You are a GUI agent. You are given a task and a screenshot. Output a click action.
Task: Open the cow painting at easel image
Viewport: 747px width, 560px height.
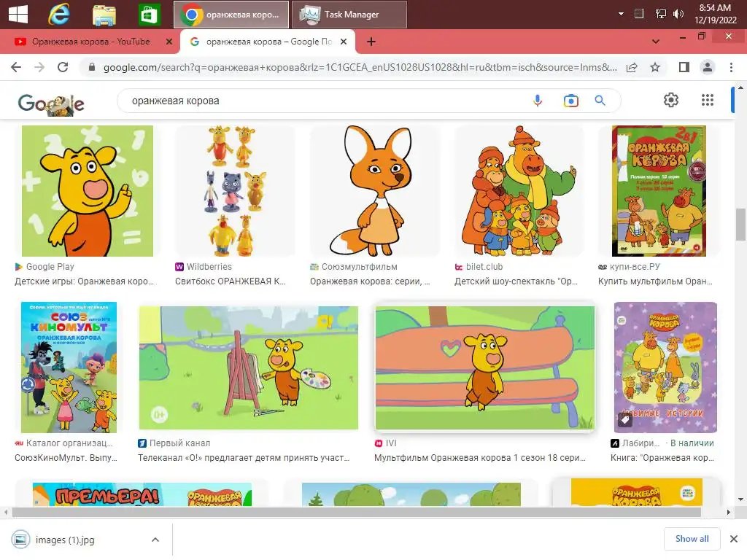click(248, 367)
